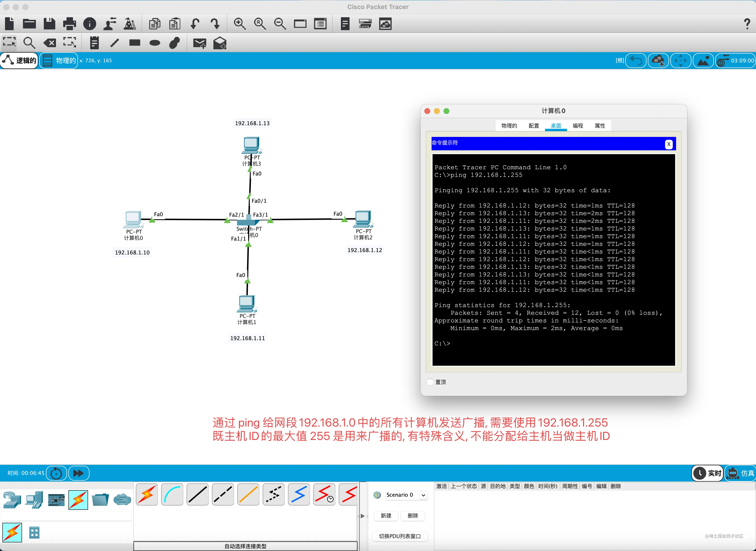The width and height of the screenshot is (756, 551).
Task: Click the Fast Forward Time button
Action: click(79, 473)
